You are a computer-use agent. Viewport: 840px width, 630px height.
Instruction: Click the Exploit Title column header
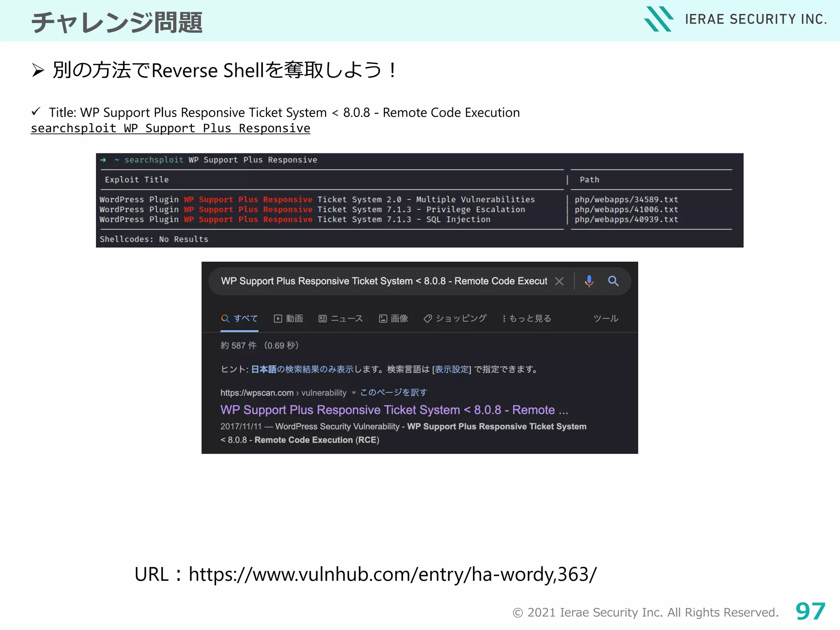pos(137,180)
